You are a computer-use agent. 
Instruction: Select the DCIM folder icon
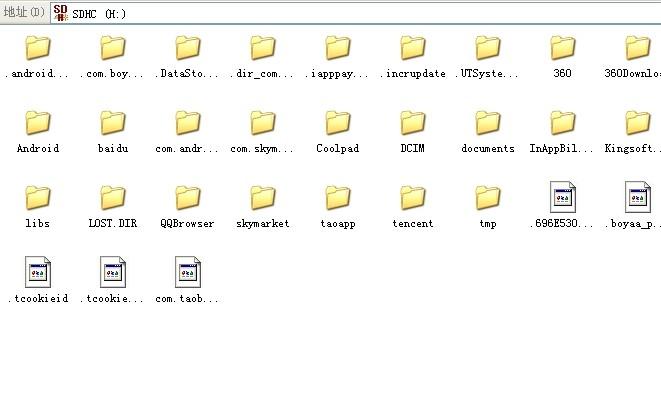point(413,123)
